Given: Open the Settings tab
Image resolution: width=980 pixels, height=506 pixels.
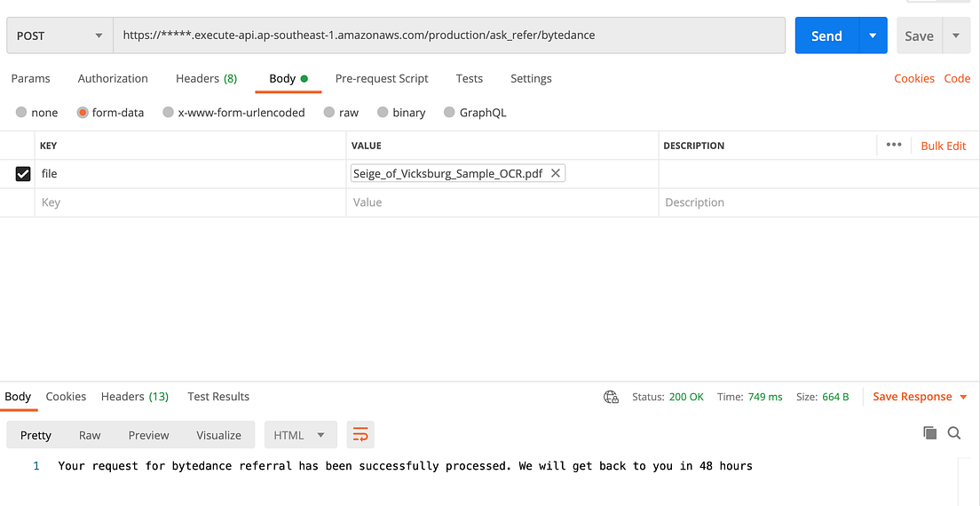Looking at the screenshot, I should tap(531, 79).
